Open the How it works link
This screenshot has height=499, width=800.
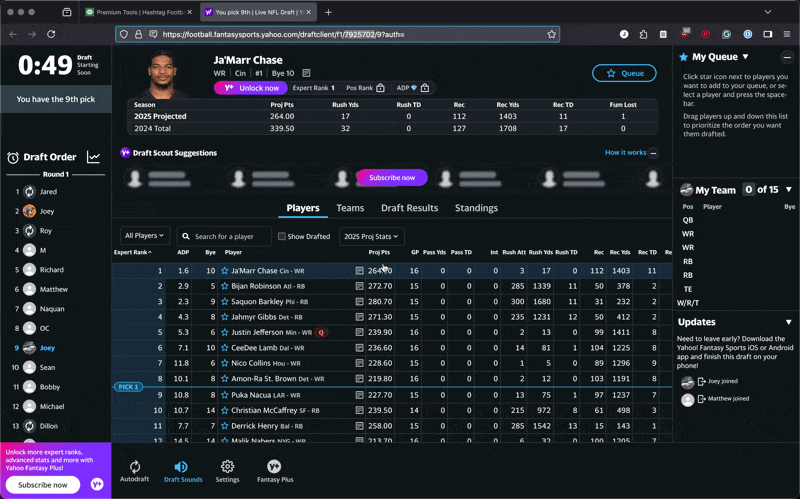(x=626, y=153)
